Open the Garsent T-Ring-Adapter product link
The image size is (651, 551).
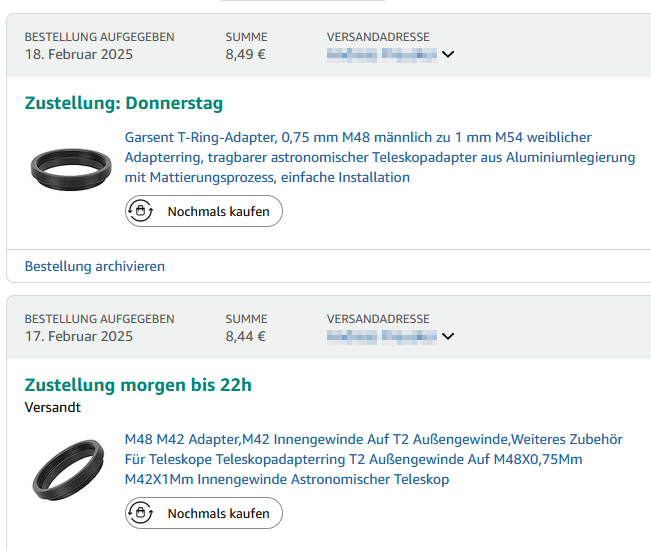(x=379, y=157)
